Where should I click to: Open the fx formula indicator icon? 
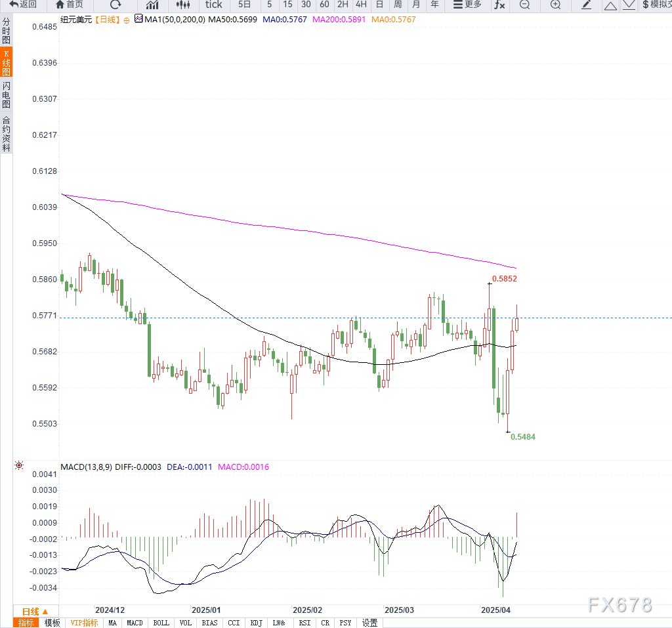(x=499, y=5)
